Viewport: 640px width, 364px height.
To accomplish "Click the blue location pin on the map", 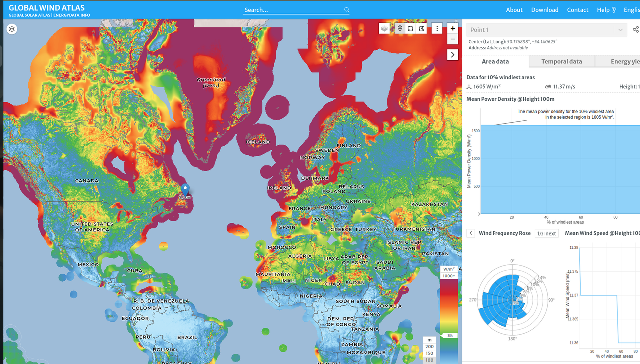I will pyautogui.click(x=185, y=190).
